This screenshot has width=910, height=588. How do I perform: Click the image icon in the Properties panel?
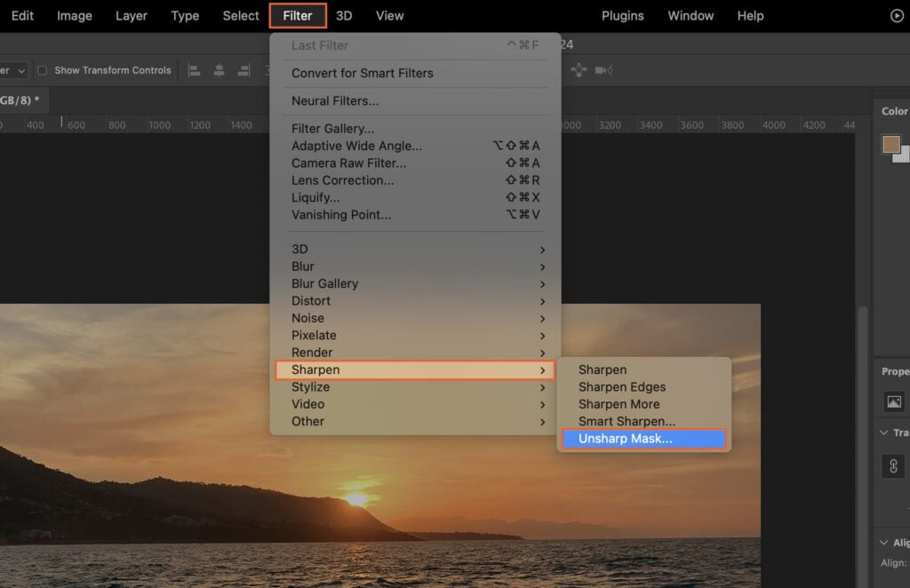(893, 401)
